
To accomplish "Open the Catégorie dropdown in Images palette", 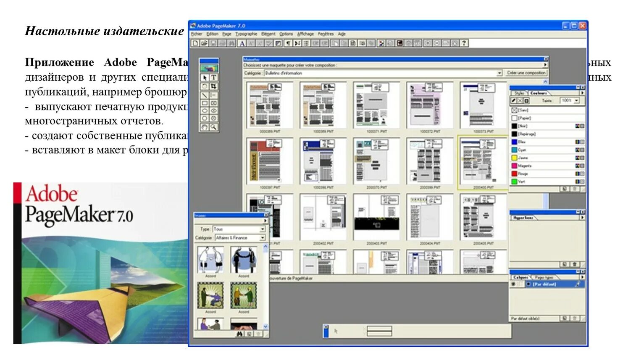I will click(x=263, y=238).
